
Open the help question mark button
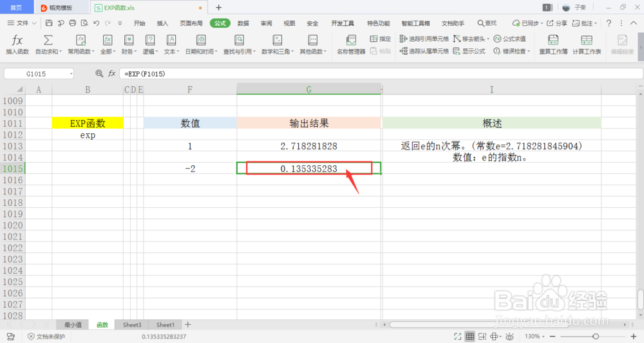pyautogui.click(x=609, y=23)
